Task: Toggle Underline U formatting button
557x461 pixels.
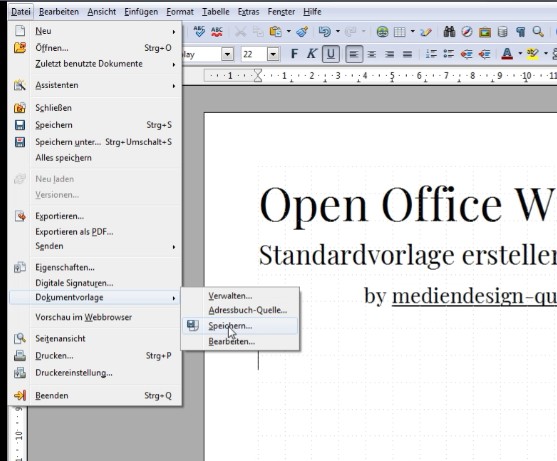Action: (331, 54)
